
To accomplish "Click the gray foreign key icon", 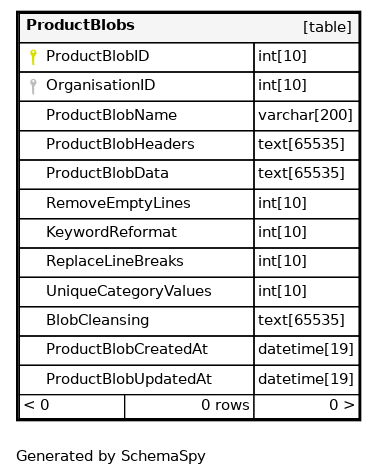I will point(33,86).
